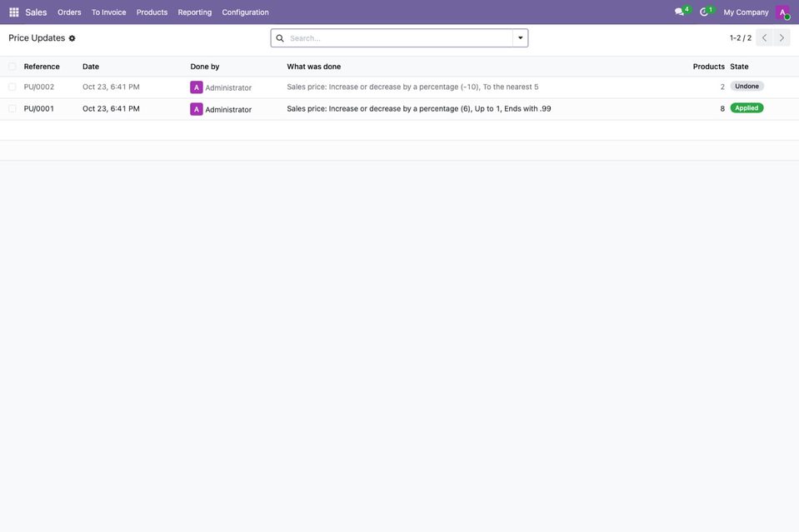Go to the next page arrow
The width and height of the screenshot is (799, 532).
pyautogui.click(x=782, y=37)
